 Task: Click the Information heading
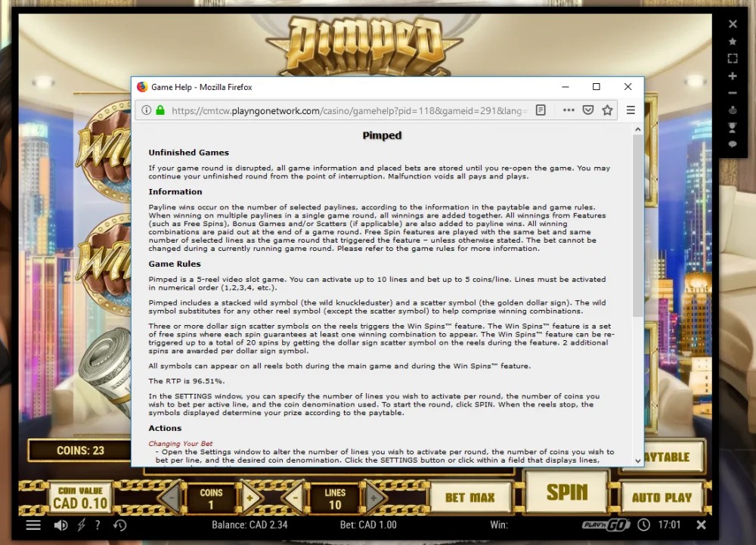(x=175, y=192)
